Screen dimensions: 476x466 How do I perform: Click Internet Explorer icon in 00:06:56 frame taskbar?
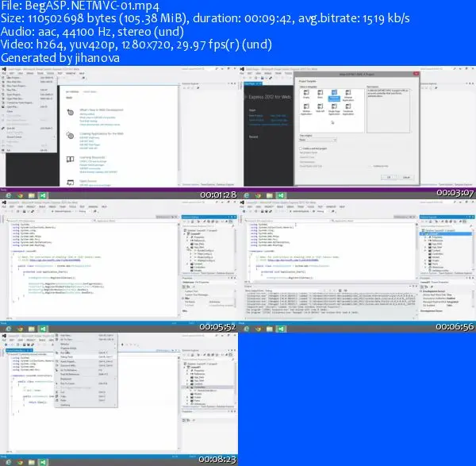247,329
